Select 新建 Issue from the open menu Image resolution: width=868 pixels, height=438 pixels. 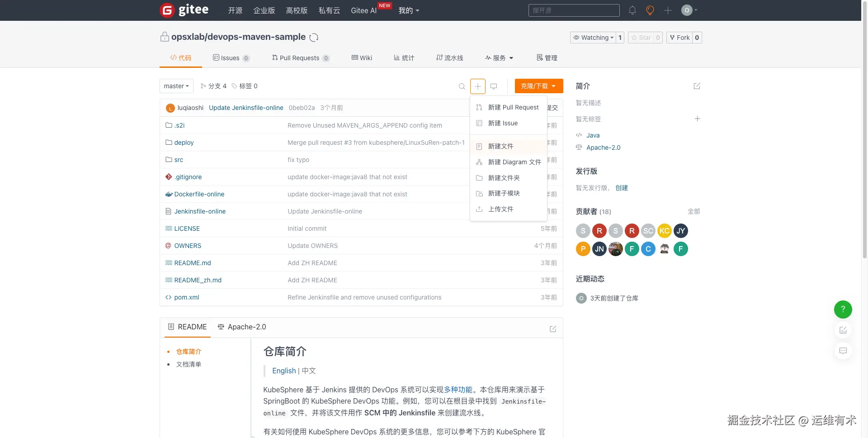point(502,123)
